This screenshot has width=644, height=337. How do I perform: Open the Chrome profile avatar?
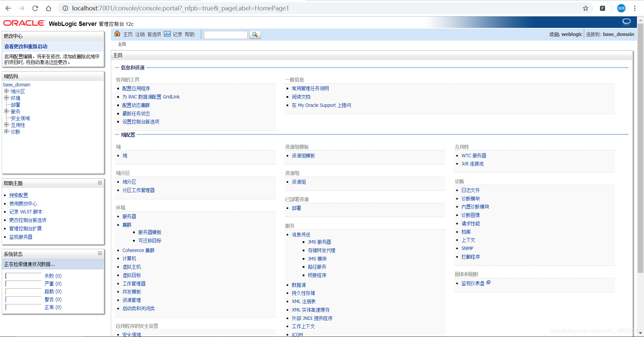[621, 8]
